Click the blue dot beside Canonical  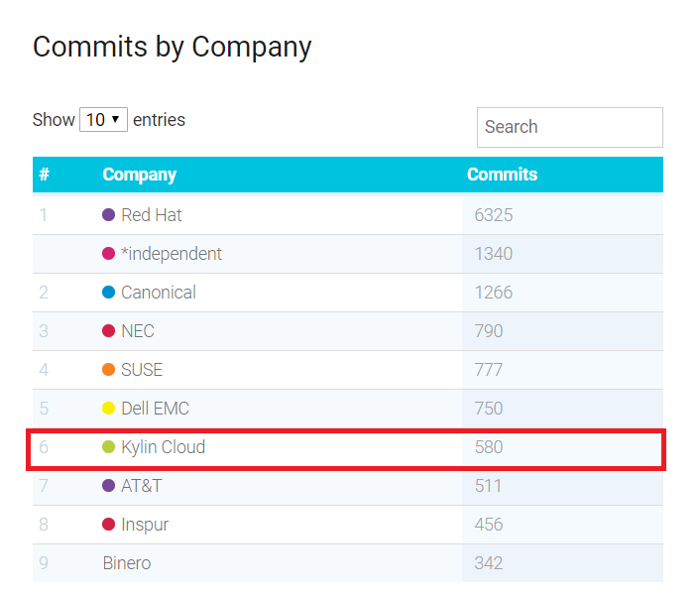click(x=108, y=292)
